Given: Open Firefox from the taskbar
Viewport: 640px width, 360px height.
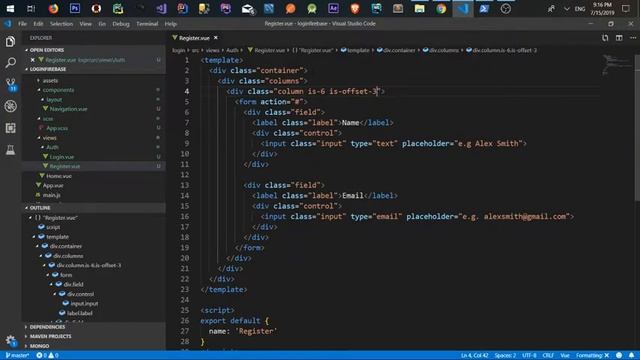Looking at the screenshot, I should pyautogui.click(x=53, y=9).
